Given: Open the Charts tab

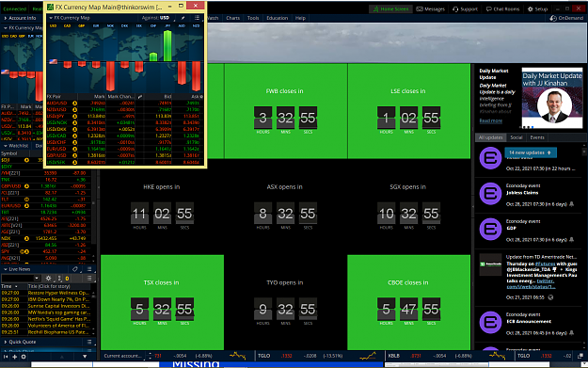Looking at the screenshot, I should (232, 18).
